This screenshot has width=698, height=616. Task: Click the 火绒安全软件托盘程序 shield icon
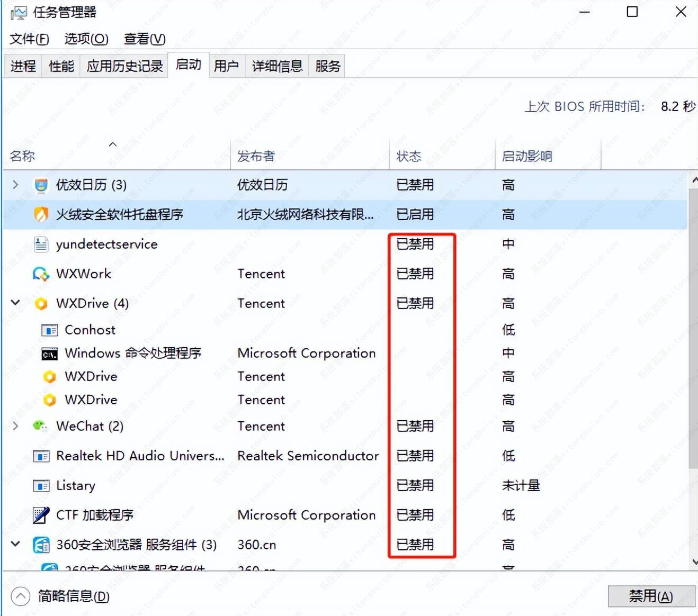coord(41,214)
